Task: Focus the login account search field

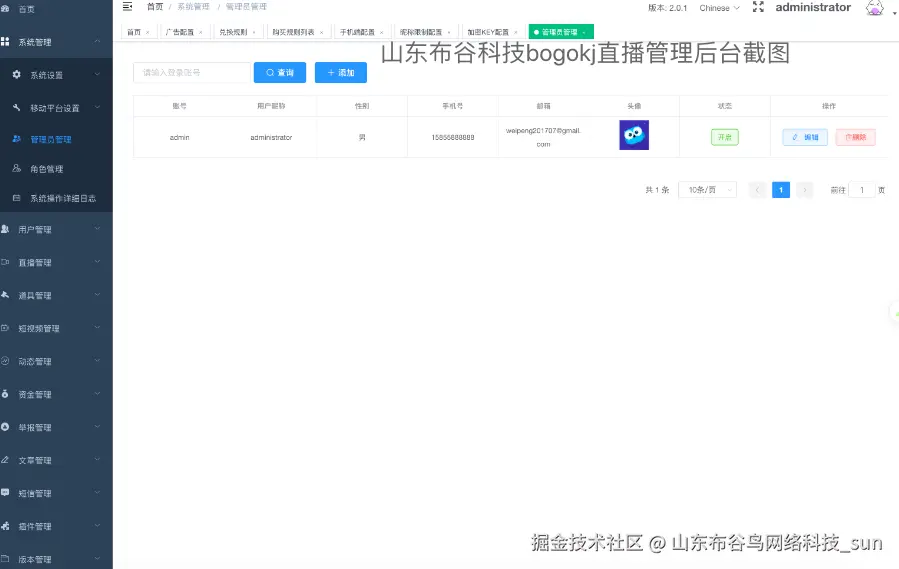Action: point(191,73)
